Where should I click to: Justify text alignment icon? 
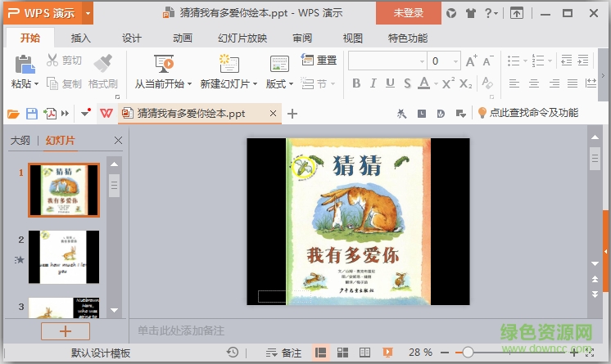coord(573,83)
